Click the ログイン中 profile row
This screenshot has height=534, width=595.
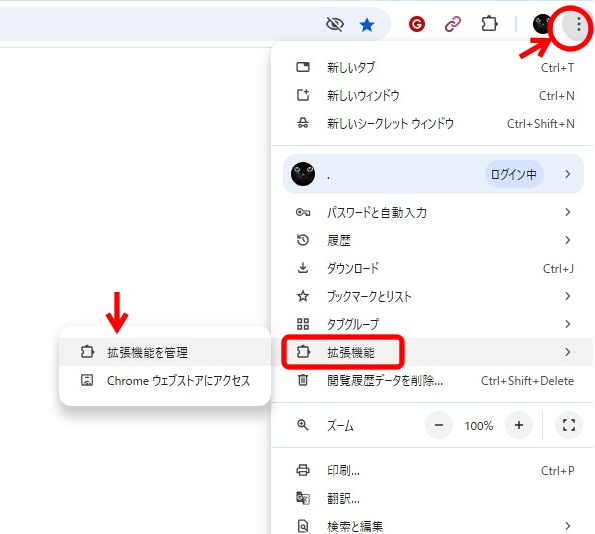coord(433,174)
